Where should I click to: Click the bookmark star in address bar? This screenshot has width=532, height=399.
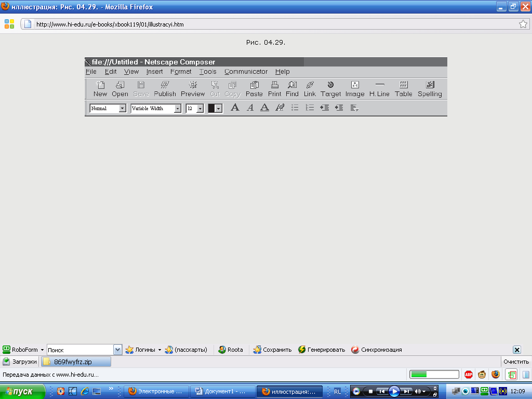pos(523,24)
